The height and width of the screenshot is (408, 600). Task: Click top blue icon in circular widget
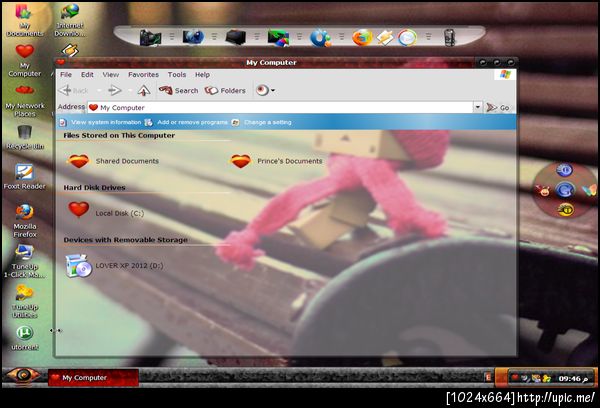(564, 170)
